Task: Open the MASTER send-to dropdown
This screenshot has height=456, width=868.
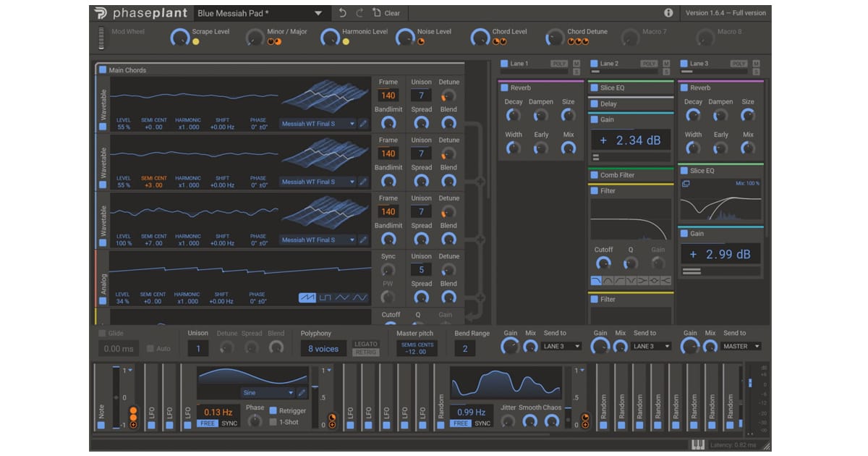Action: (x=740, y=347)
